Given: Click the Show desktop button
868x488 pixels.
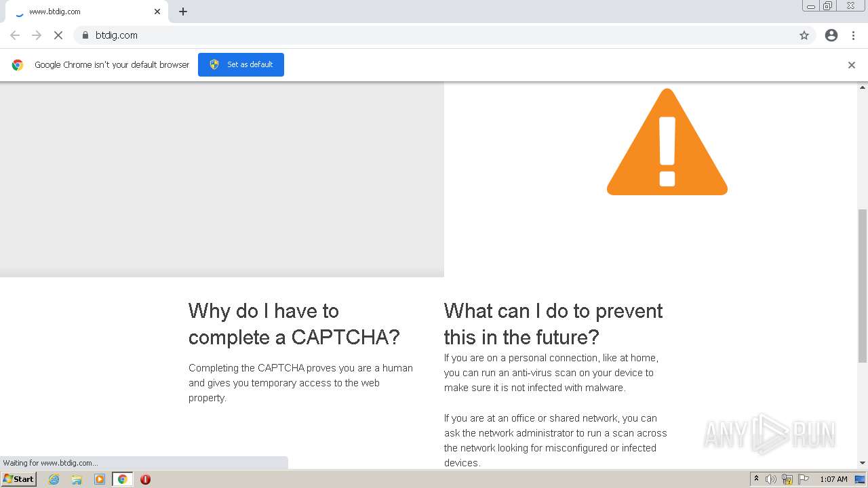Looking at the screenshot, I should pyautogui.click(x=861, y=479).
